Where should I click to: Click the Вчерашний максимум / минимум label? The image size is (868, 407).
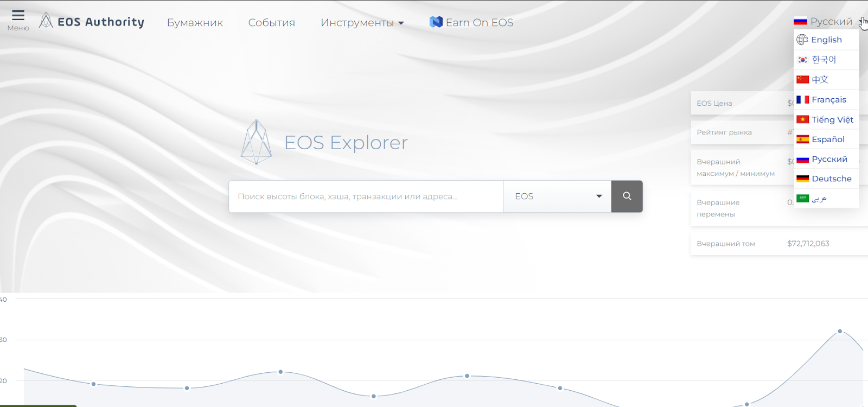click(736, 168)
